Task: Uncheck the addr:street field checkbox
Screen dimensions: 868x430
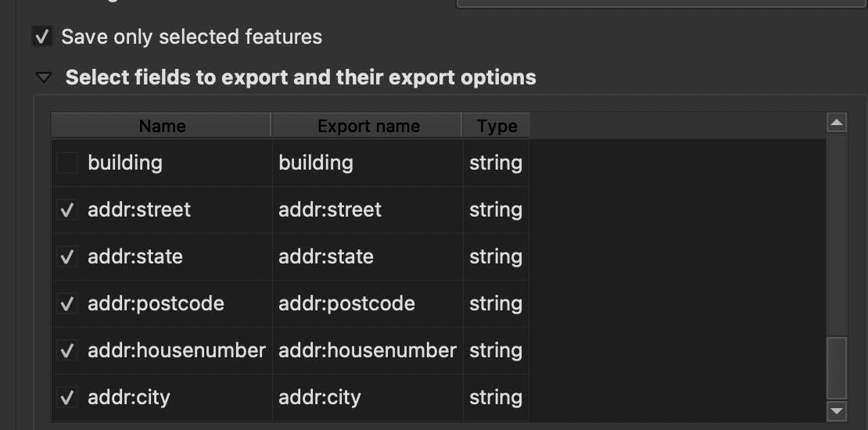Action: point(68,210)
